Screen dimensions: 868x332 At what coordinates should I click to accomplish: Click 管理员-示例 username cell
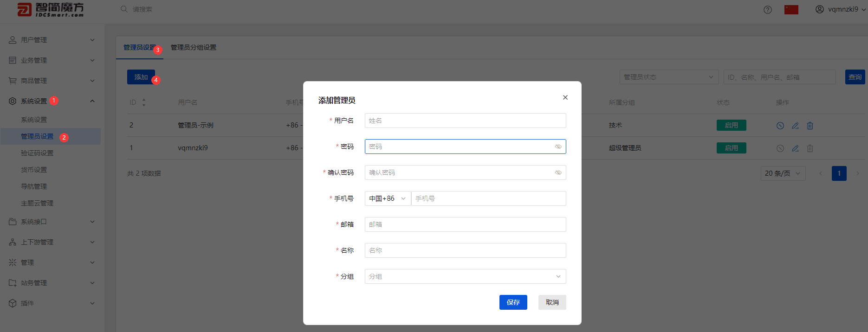tap(195, 125)
